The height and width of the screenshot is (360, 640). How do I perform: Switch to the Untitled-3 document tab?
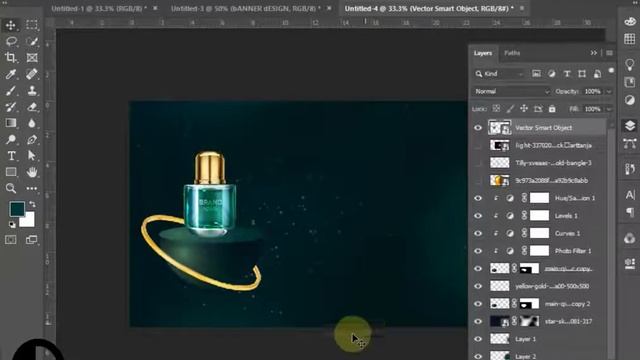point(246,8)
